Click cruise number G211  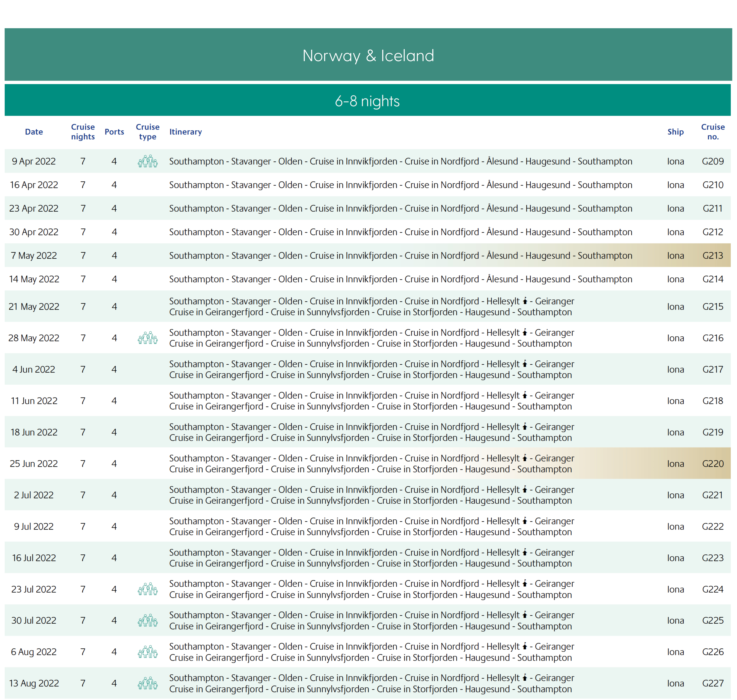click(x=713, y=208)
